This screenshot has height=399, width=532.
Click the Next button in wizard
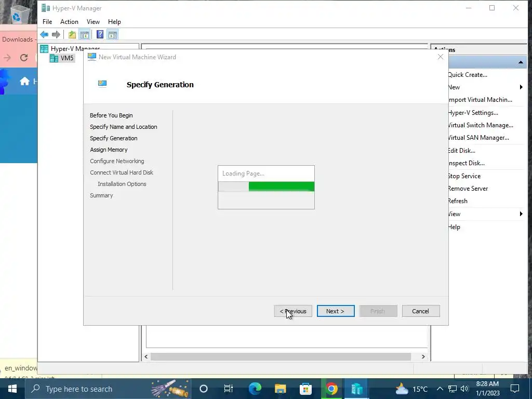[x=336, y=311]
